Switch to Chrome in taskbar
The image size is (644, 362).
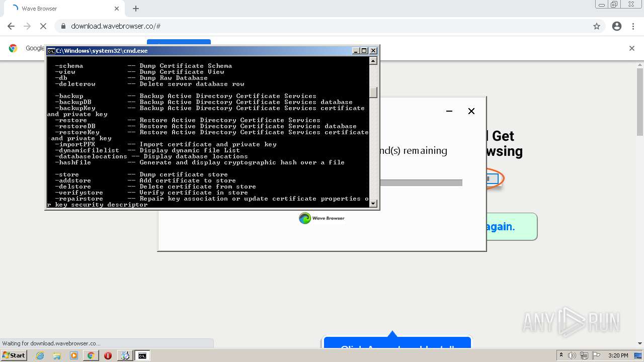pyautogui.click(x=91, y=355)
